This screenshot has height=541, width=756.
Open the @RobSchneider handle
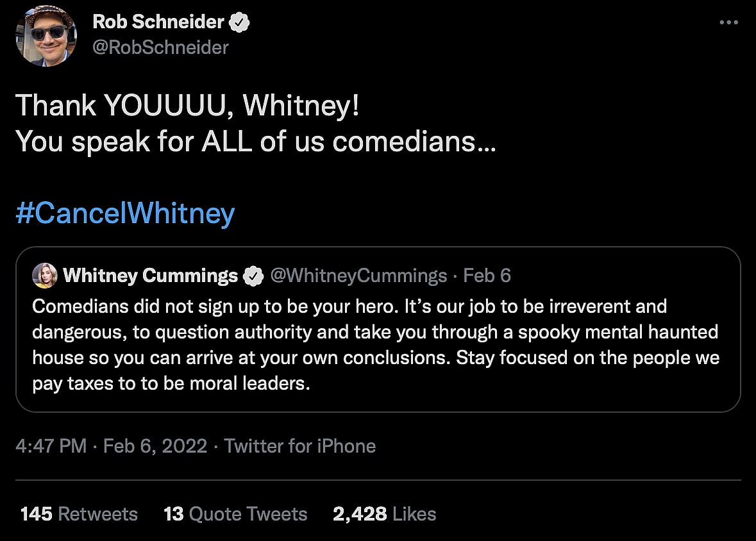click(160, 47)
